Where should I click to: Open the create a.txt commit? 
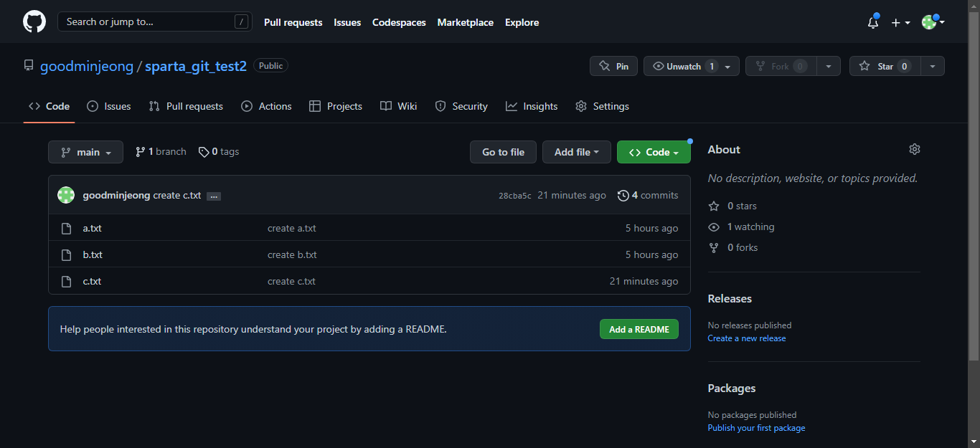pyautogui.click(x=292, y=228)
